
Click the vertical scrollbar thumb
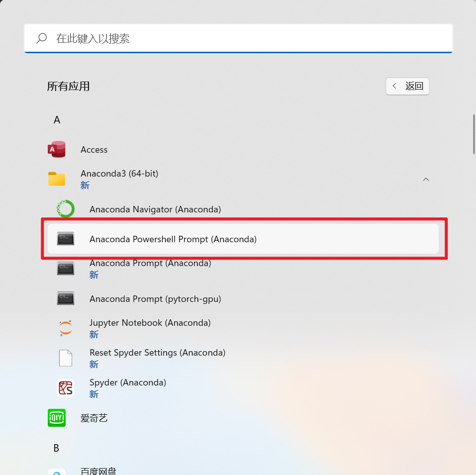[x=474, y=134]
